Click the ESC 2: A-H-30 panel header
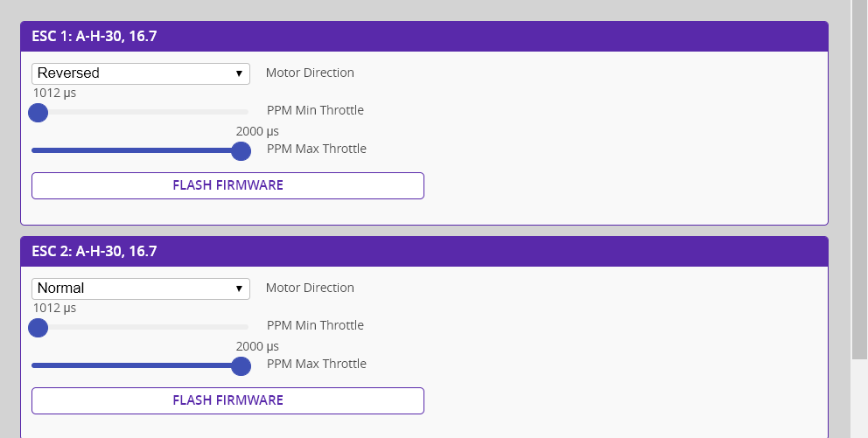The height and width of the screenshot is (438, 868). [423, 252]
